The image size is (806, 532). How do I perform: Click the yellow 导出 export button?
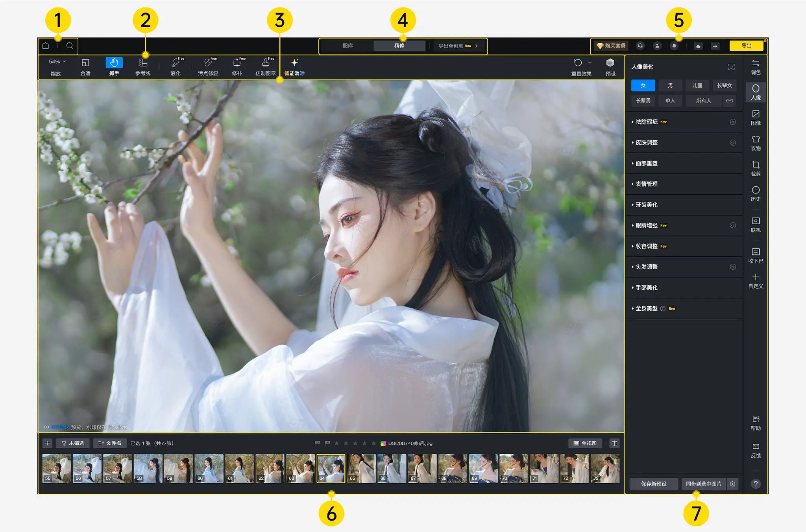(746, 46)
